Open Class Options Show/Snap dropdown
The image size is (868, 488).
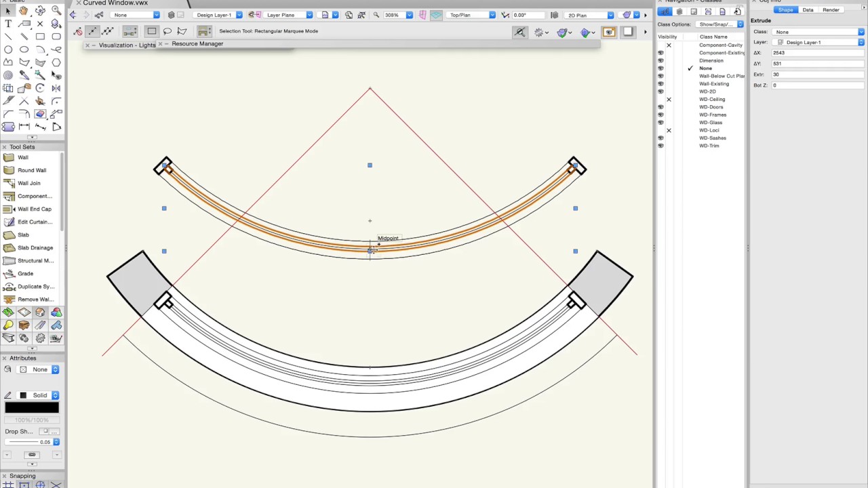(721, 24)
